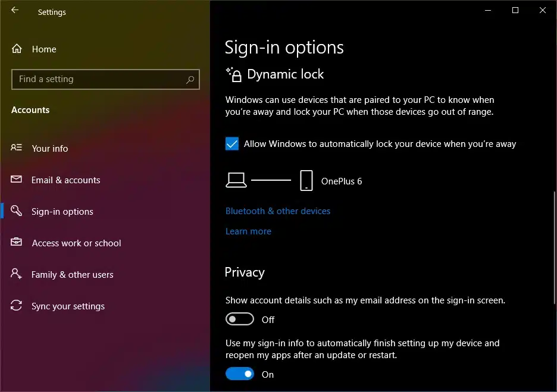Click the Family & other users people icon
This screenshot has height=392, width=557.
pos(17,274)
